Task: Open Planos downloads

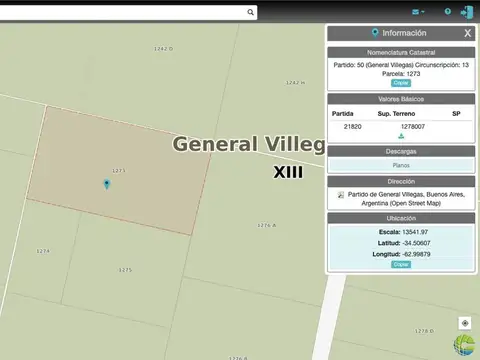Action: (401, 165)
